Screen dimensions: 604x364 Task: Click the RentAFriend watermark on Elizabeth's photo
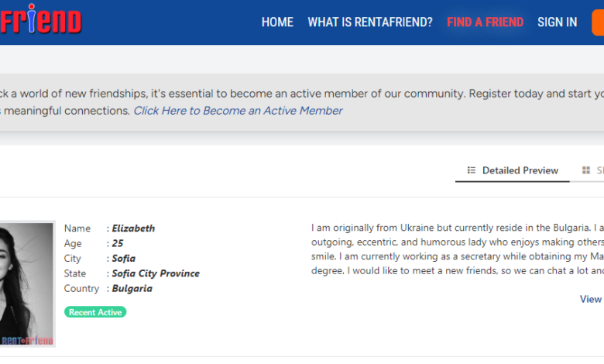27,341
